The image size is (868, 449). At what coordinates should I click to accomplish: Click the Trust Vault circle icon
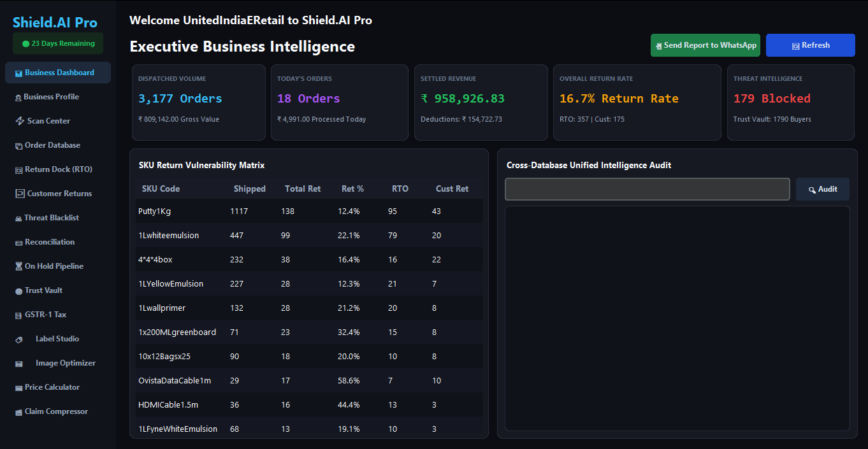click(x=18, y=291)
